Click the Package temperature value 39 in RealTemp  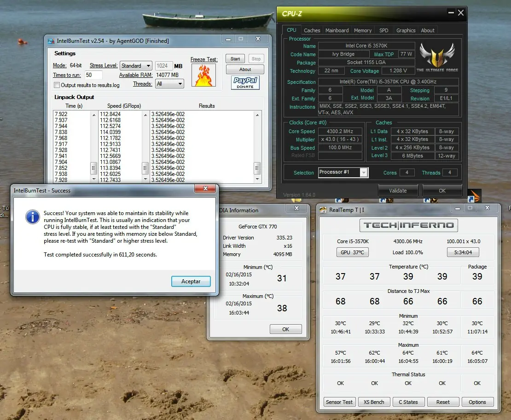477,276
